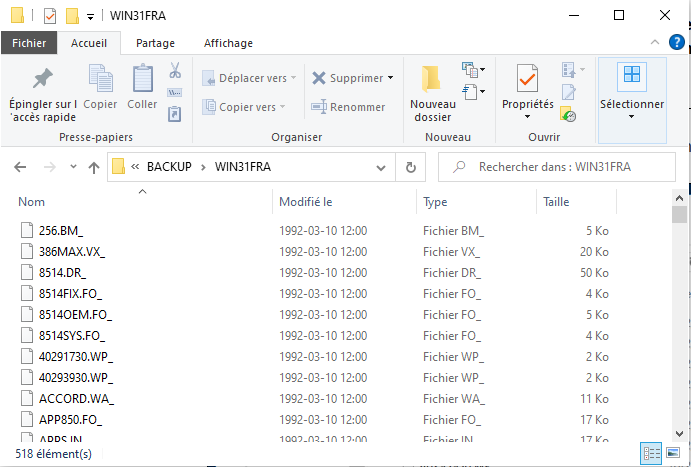
Task: Switch to details view icon
Action: pos(651,453)
